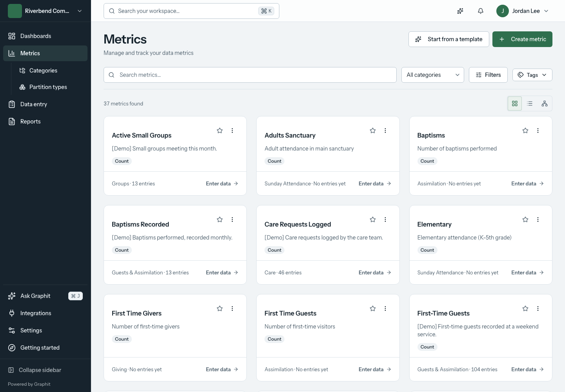This screenshot has width=565, height=392.
Task: Enter data for First Time Givers
Action: pyautogui.click(x=222, y=369)
